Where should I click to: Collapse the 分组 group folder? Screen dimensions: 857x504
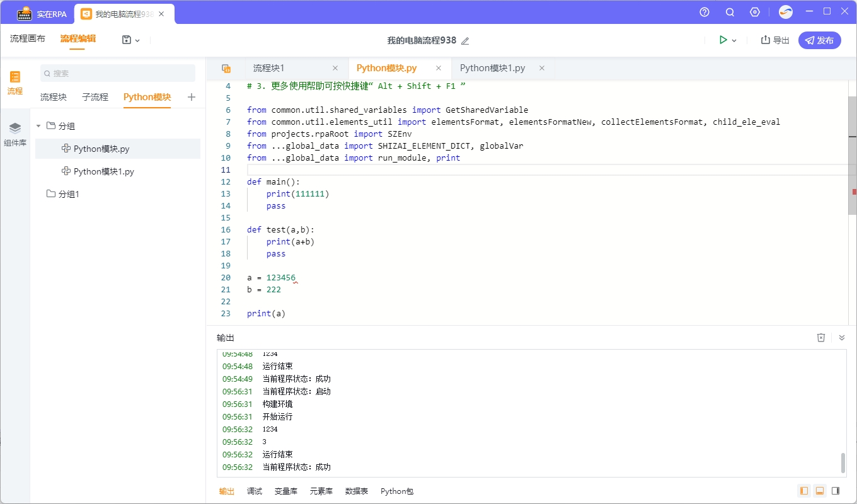pos(38,125)
